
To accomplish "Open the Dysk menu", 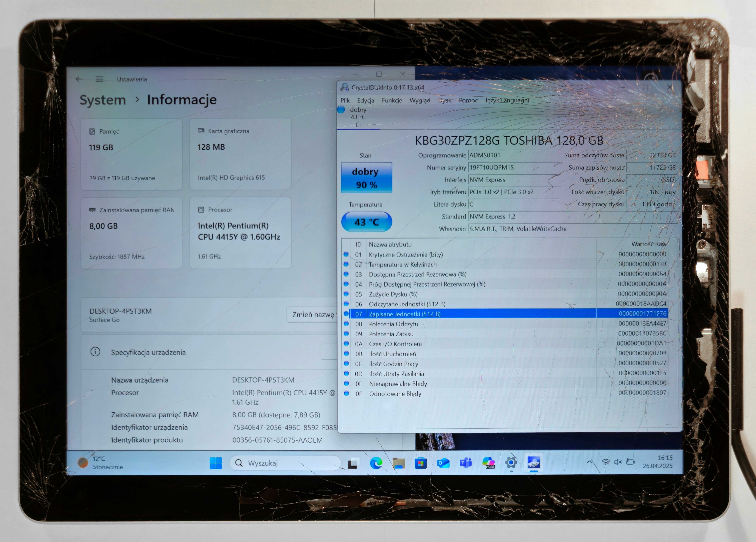I will [x=444, y=100].
